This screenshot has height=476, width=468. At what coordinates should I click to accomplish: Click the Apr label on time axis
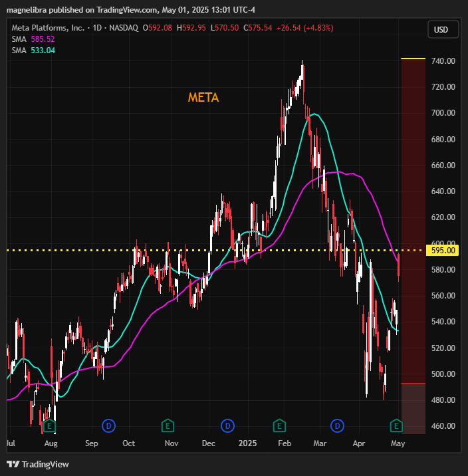click(x=359, y=443)
